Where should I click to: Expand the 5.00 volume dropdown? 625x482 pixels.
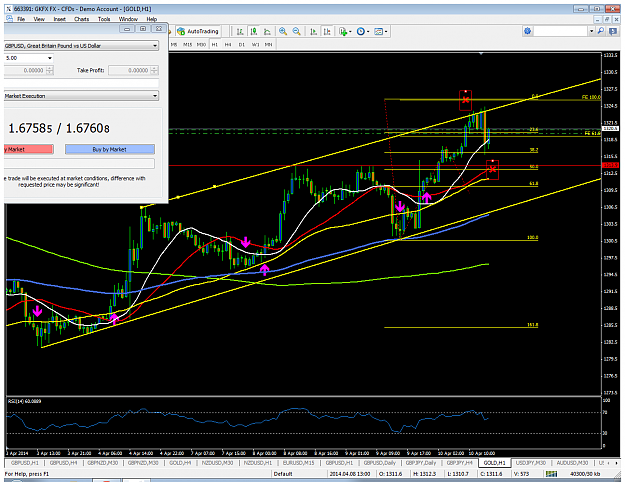coord(50,58)
